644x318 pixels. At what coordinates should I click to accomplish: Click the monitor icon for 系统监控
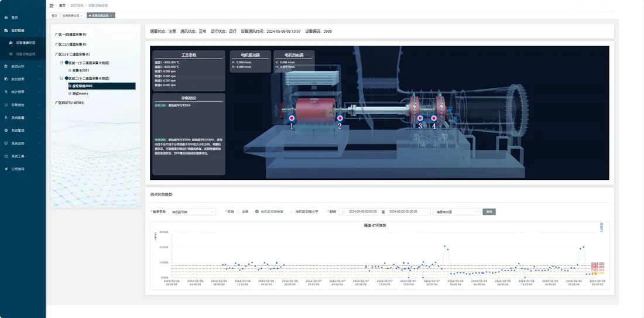click(6, 143)
